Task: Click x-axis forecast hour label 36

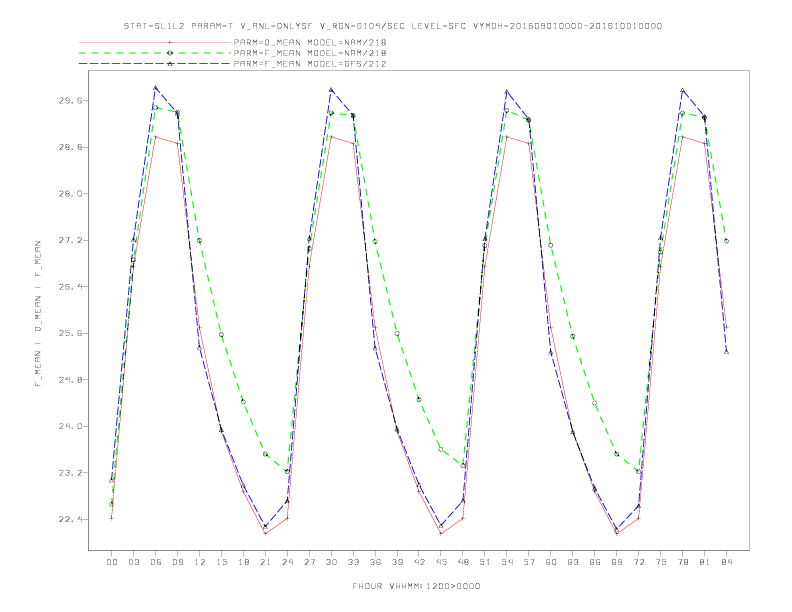Action: pyautogui.click(x=375, y=562)
